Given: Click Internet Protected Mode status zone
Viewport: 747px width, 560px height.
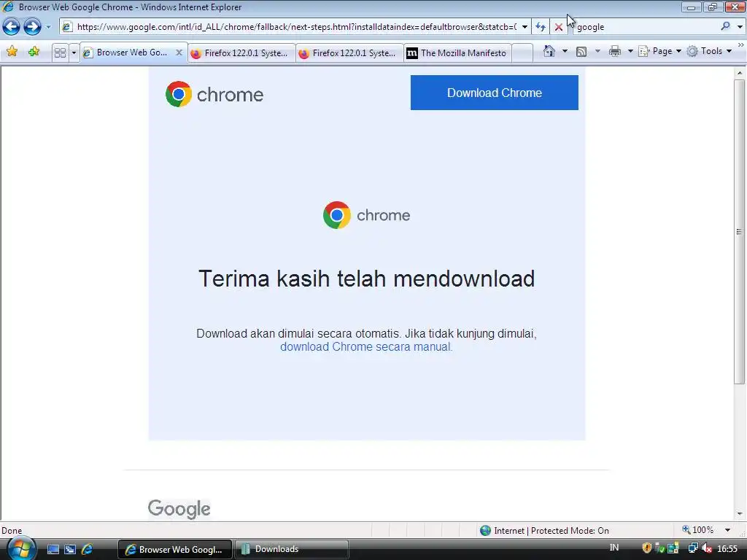Looking at the screenshot, I should click(x=544, y=531).
